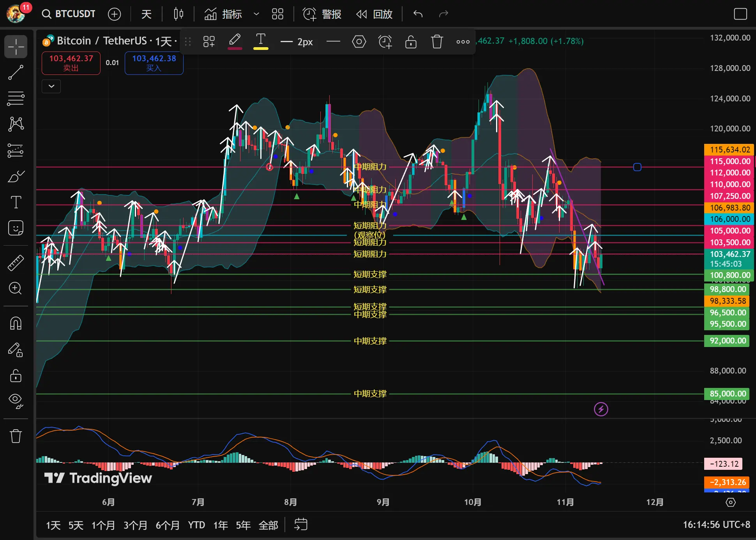Toggle hide all drawings eye icon

point(16,400)
